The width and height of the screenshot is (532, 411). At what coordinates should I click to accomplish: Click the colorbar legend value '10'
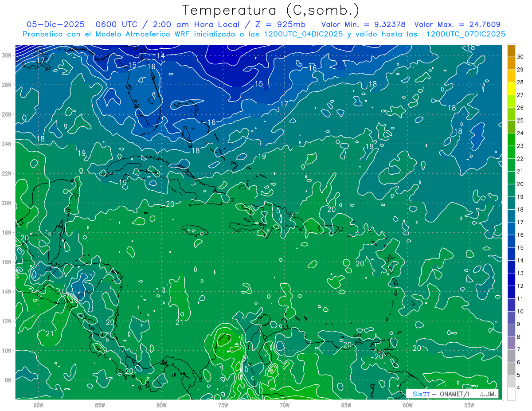point(520,311)
